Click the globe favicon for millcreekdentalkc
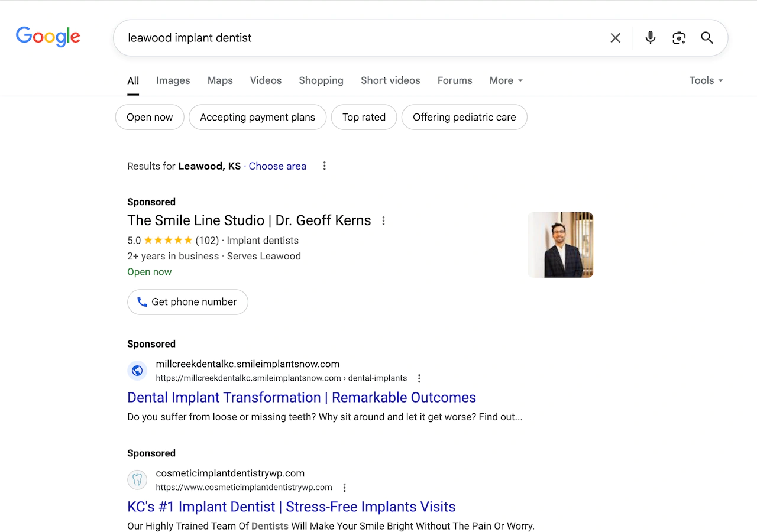The height and width of the screenshot is (532, 757). pyautogui.click(x=137, y=371)
